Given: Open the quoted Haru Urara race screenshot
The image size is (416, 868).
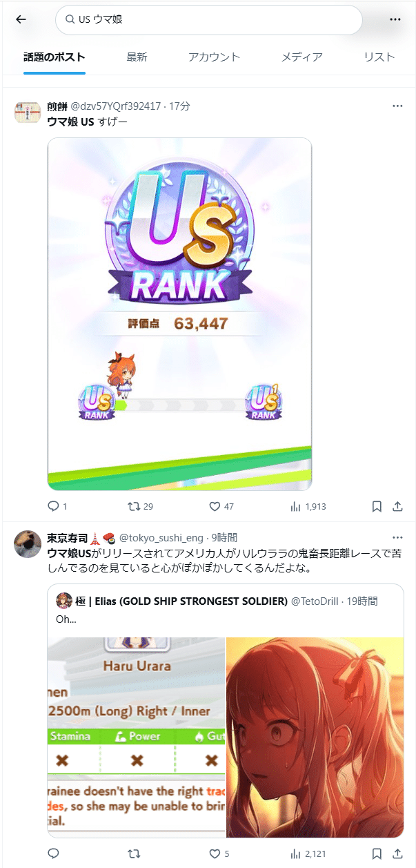Looking at the screenshot, I should point(136,737).
